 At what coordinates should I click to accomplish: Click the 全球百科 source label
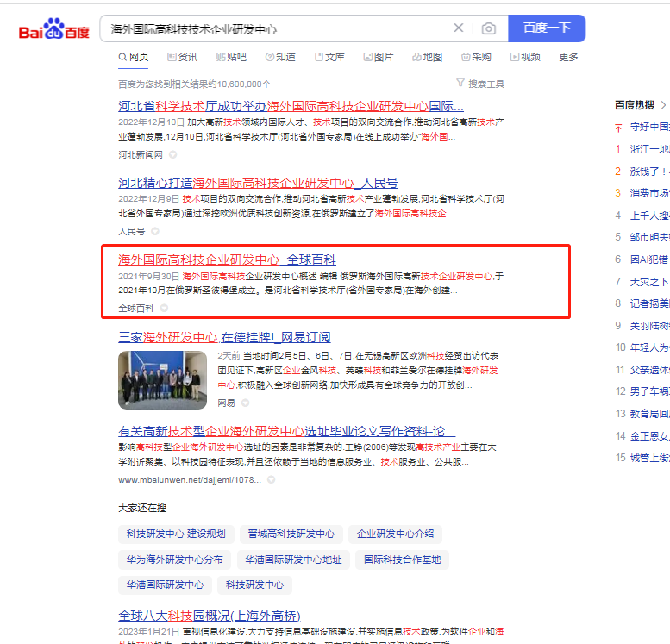click(x=136, y=308)
